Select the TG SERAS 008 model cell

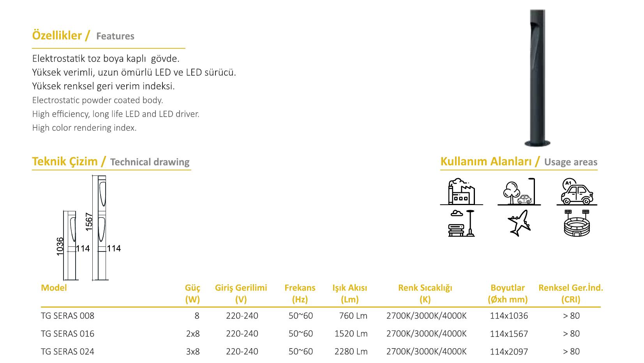67,315
